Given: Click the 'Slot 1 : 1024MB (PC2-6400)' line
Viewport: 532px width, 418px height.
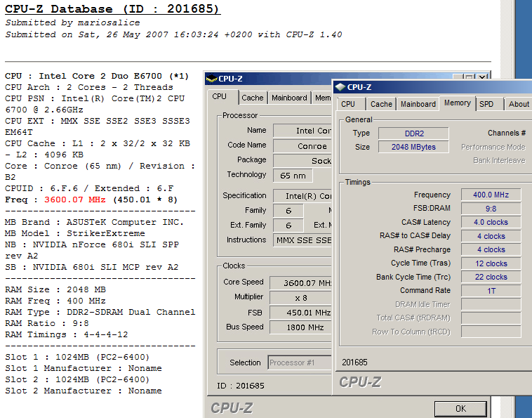Looking at the screenshot, I should pos(77,357).
